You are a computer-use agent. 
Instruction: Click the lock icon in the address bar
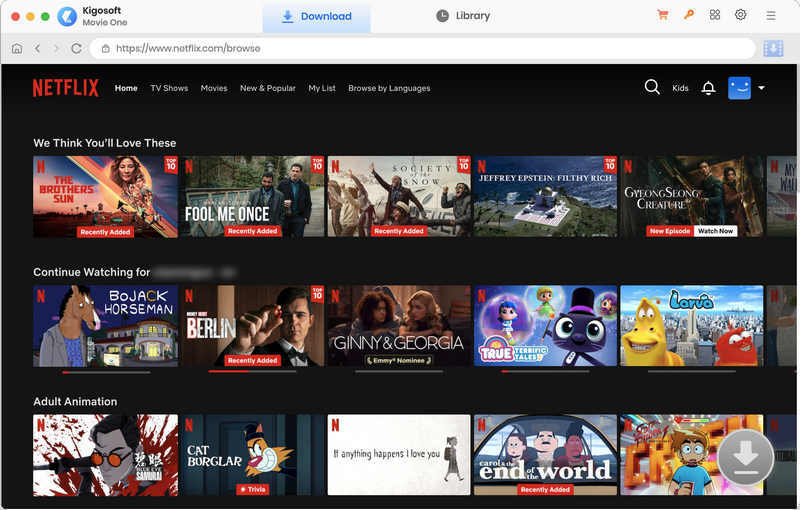106,48
